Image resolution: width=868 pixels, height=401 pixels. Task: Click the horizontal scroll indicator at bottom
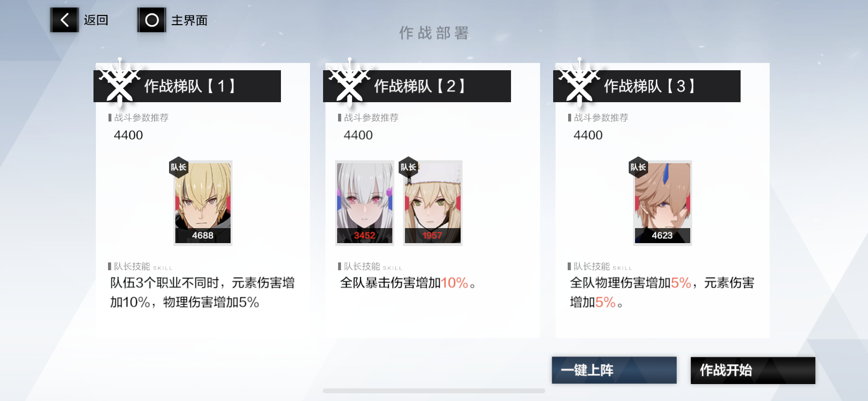434,391
